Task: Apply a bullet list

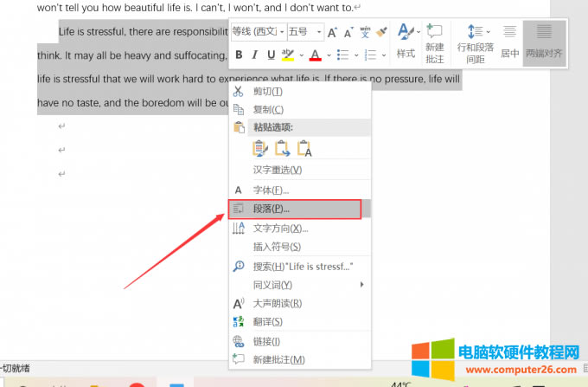Action: [x=342, y=55]
